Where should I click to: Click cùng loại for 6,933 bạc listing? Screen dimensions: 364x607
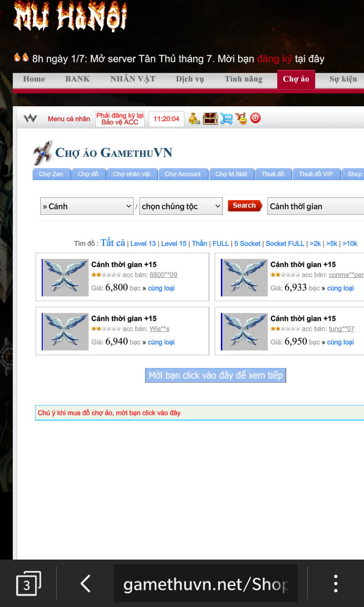click(x=340, y=288)
